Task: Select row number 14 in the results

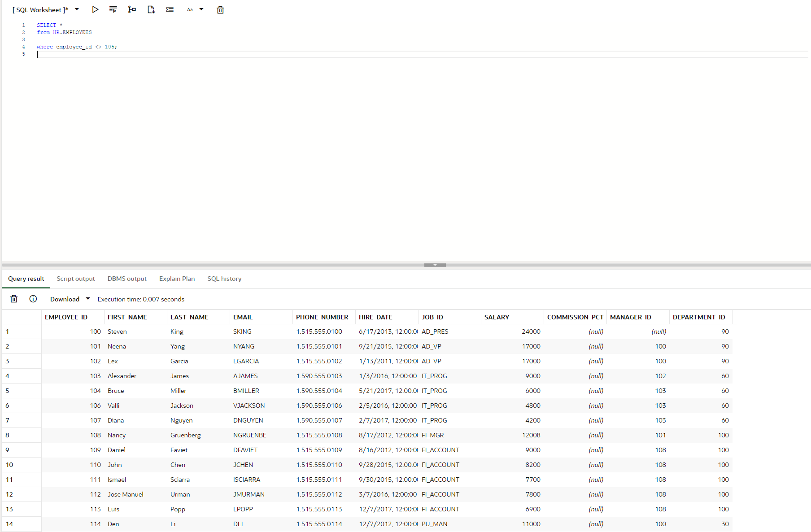Action: coord(22,524)
